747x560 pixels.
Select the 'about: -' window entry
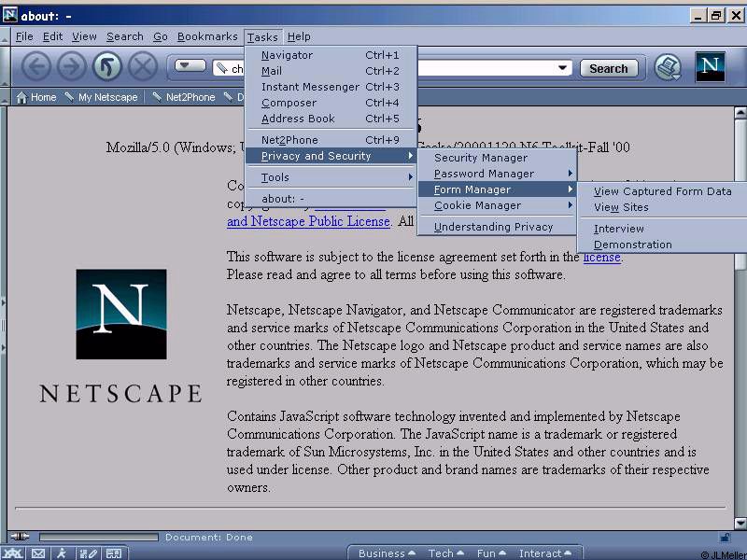(331, 199)
